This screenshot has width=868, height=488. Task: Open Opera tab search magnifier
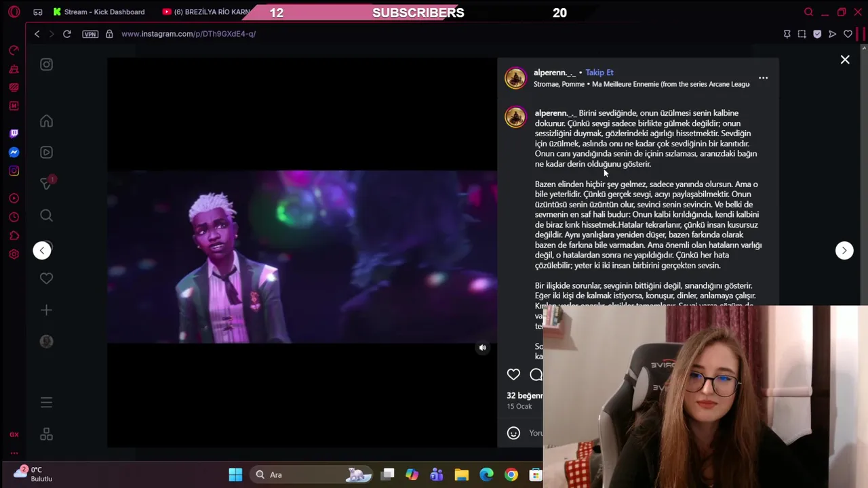click(808, 12)
